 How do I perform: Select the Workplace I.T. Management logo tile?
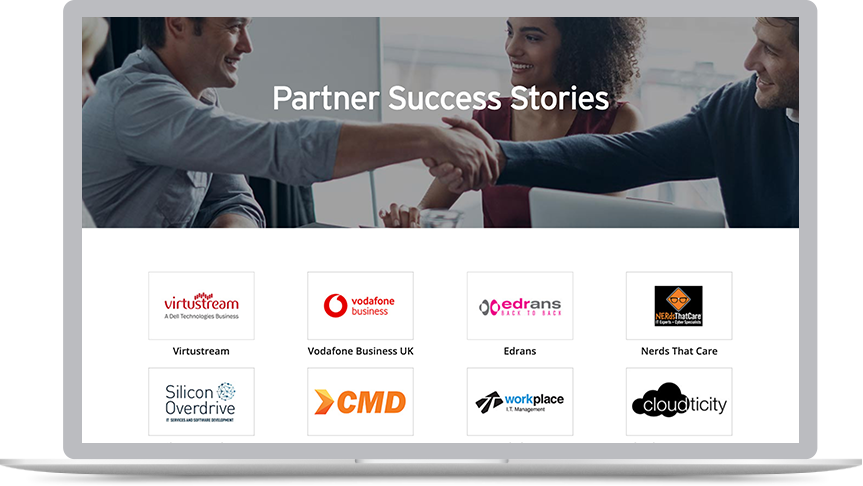[x=520, y=402]
